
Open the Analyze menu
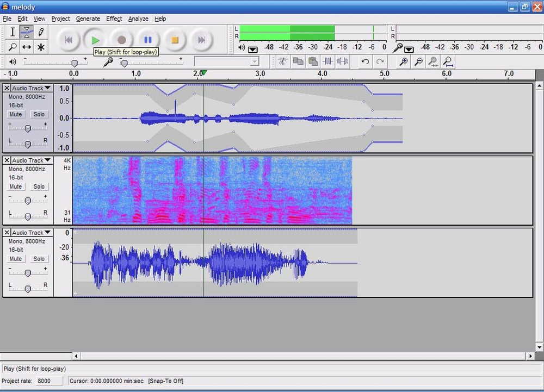[x=138, y=18]
